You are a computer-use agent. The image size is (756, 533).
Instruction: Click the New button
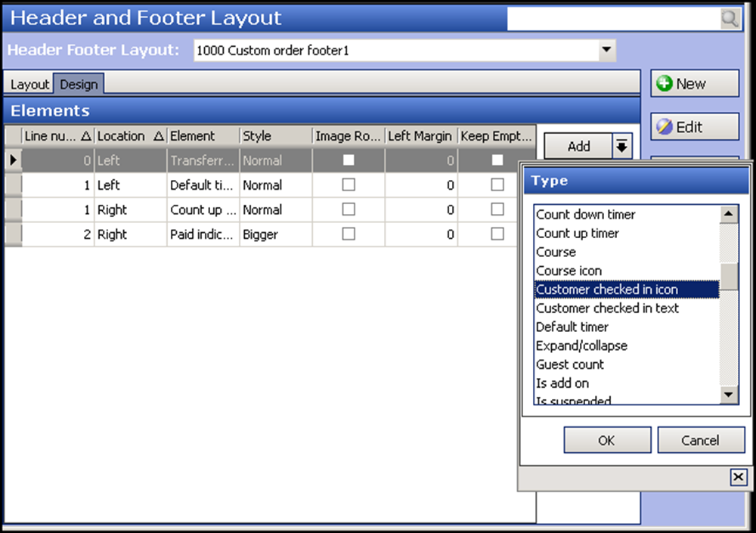coord(695,83)
